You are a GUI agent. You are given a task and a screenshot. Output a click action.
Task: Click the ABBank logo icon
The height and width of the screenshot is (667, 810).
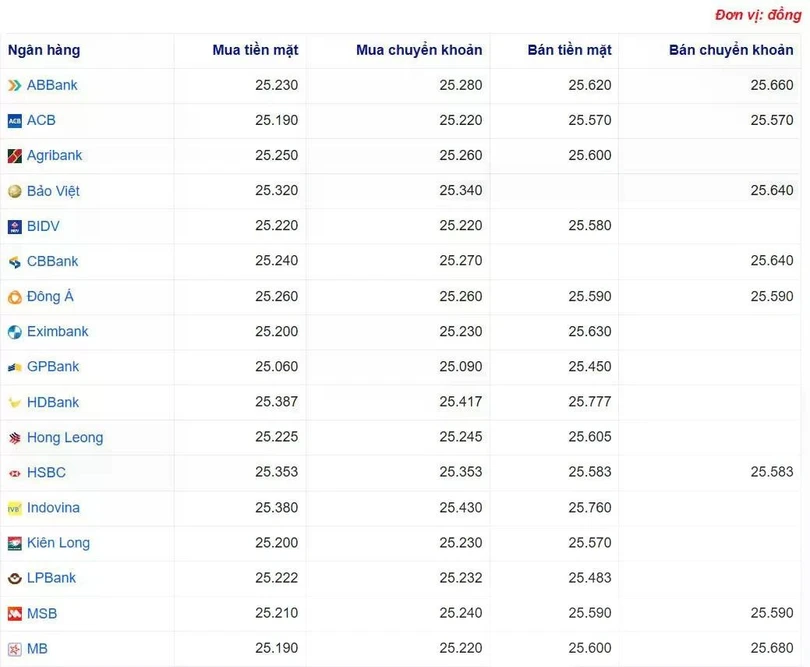(14, 86)
